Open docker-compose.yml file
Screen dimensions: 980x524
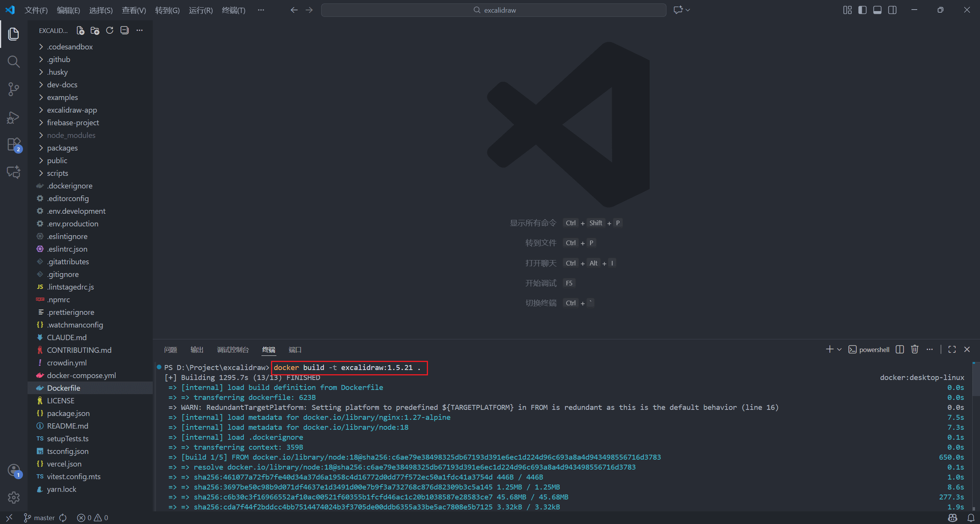click(81, 375)
